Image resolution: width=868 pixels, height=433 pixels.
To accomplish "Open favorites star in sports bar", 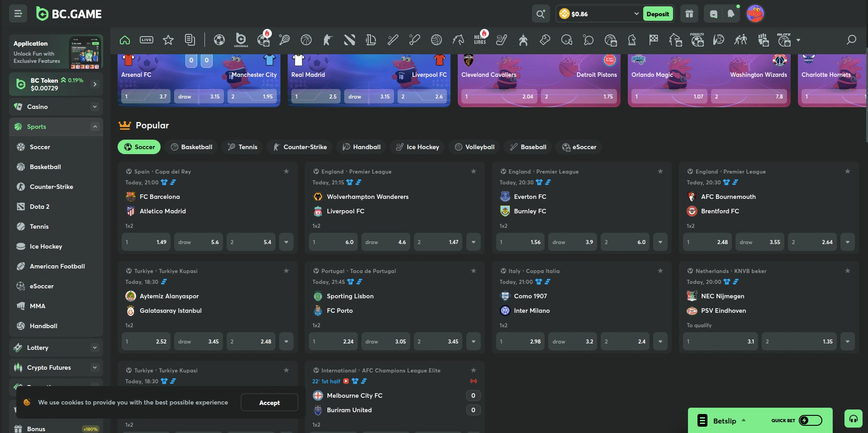I will pos(168,40).
